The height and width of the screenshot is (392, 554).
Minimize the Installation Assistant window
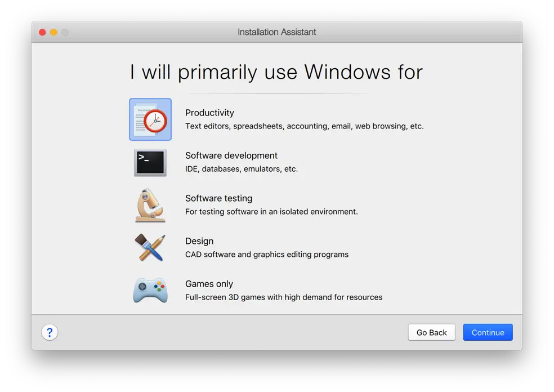click(53, 32)
